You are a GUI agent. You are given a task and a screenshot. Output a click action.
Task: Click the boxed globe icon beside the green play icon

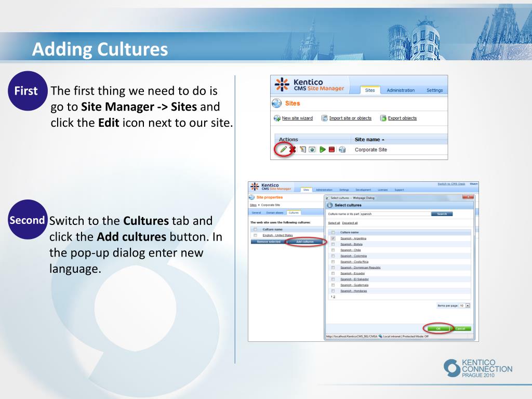pos(312,149)
